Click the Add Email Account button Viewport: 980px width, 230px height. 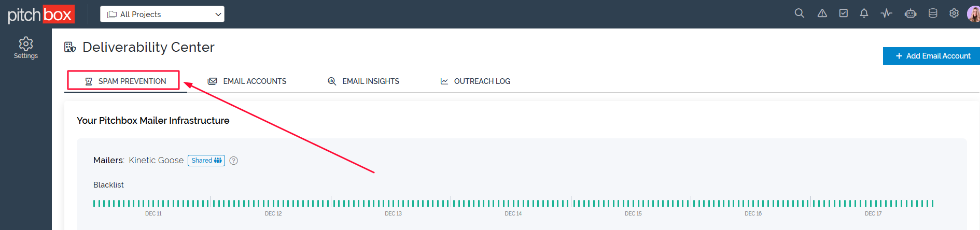tap(932, 56)
